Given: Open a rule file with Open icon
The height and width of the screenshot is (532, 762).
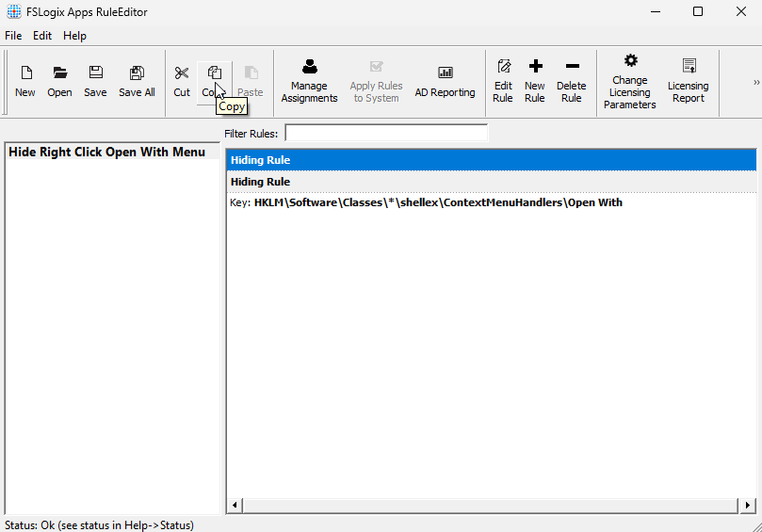Looking at the screenshot, I should (59, 81).
